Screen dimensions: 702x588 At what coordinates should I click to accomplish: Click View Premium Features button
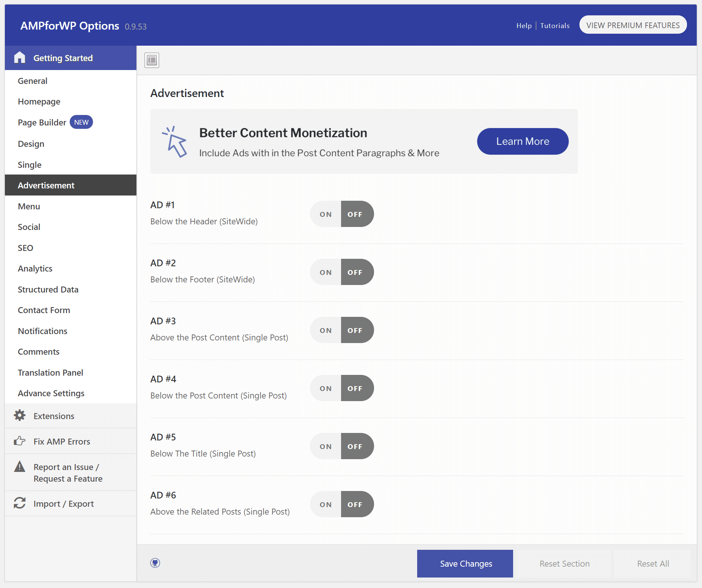point(633,25)
